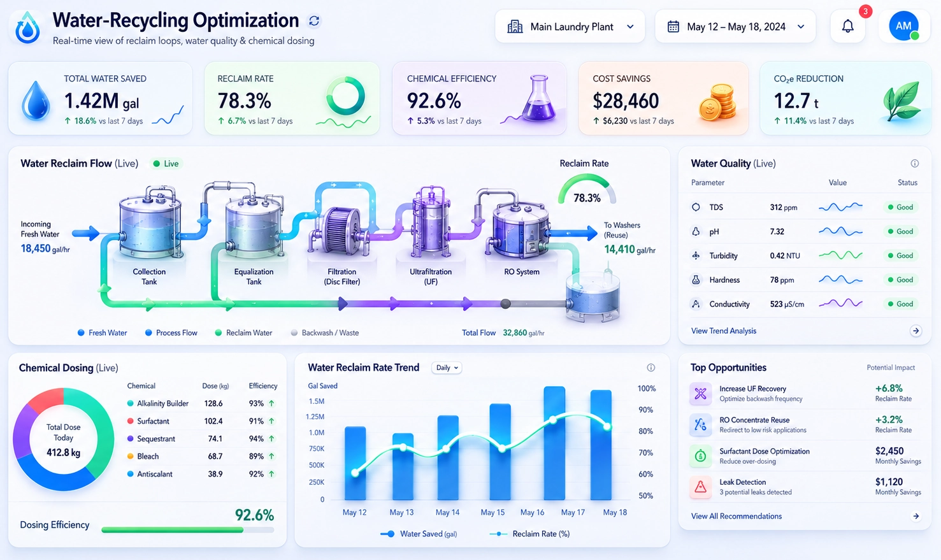Click the Hardness parameter icon
Viewport: 941px width, 560px height.
[696, 280]
